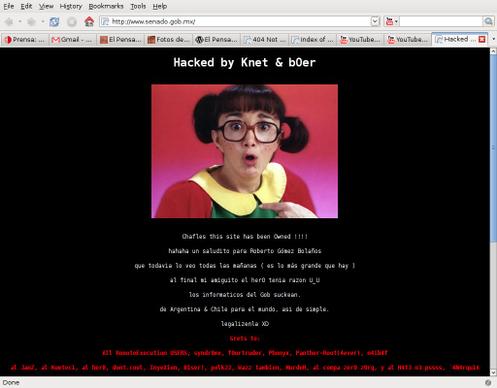Click the senado.gob.mx address bar field
The height and width of the screenshot is (388, 497).
[240, 22]
